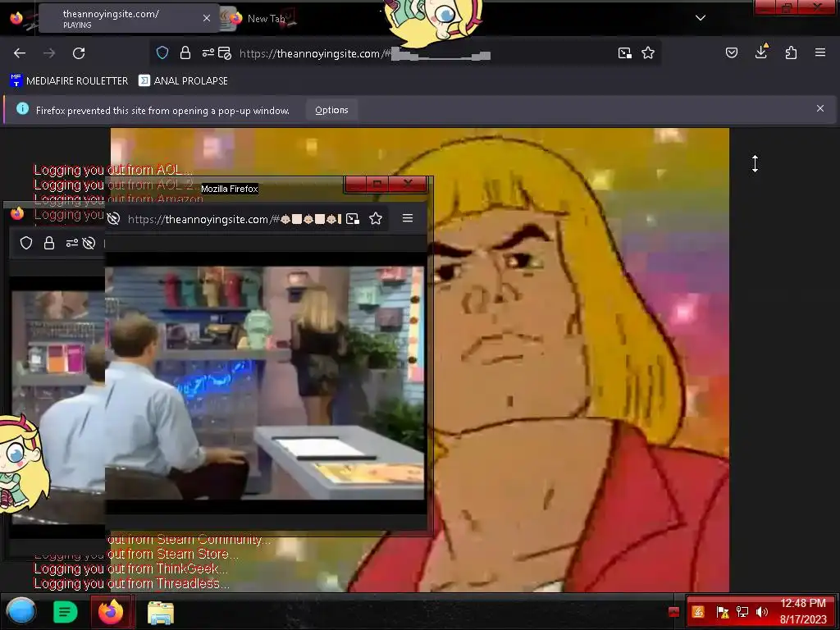840x630 pixels.
Task: Open permissions icon in the rear popup window
Action: (x=72, y=243)
